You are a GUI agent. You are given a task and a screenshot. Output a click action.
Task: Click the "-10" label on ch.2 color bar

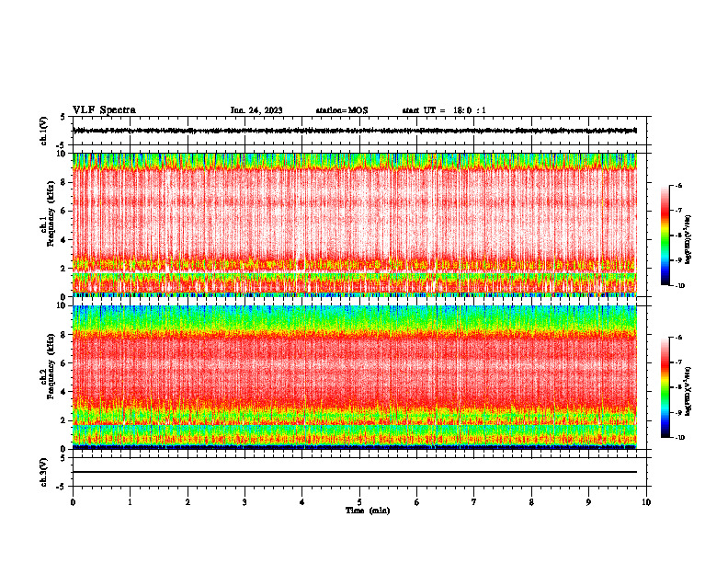coord(679,437)
